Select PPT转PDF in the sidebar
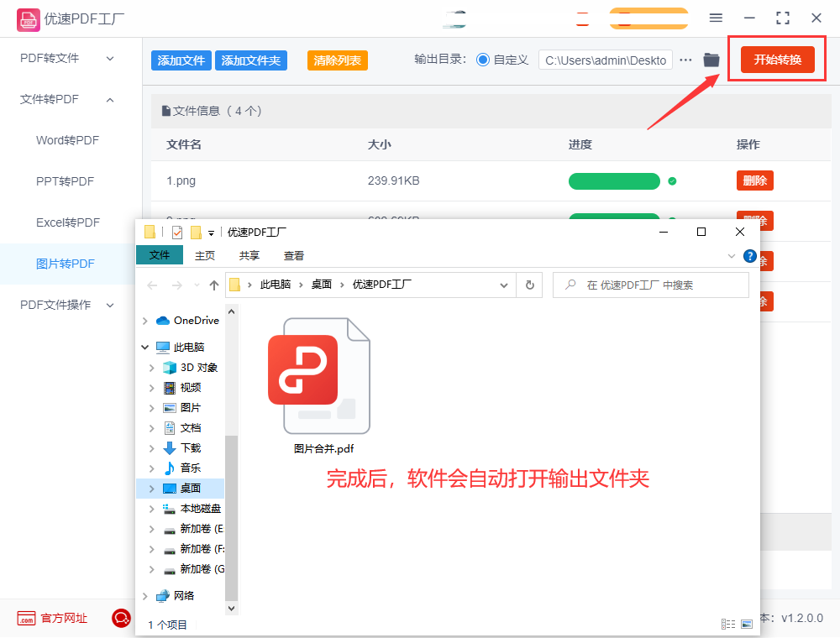This screenshot has width=840, height=638. pyautogui.click(x=65, y=181)
